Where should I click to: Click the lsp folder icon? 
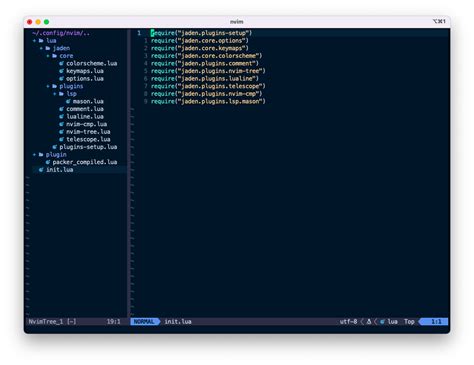tap(61, 94)
